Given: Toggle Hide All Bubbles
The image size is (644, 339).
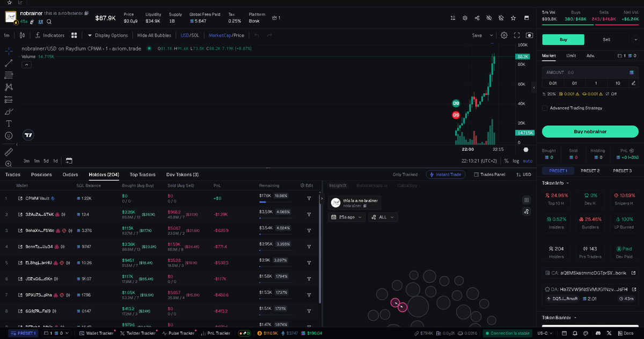Looking at the screenshot, I should 154,35.
